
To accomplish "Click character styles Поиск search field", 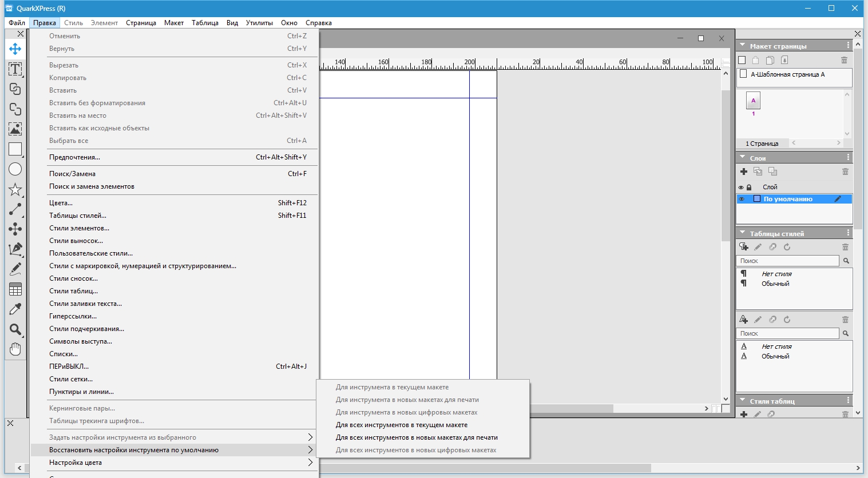I will click(x=788, y=333).
